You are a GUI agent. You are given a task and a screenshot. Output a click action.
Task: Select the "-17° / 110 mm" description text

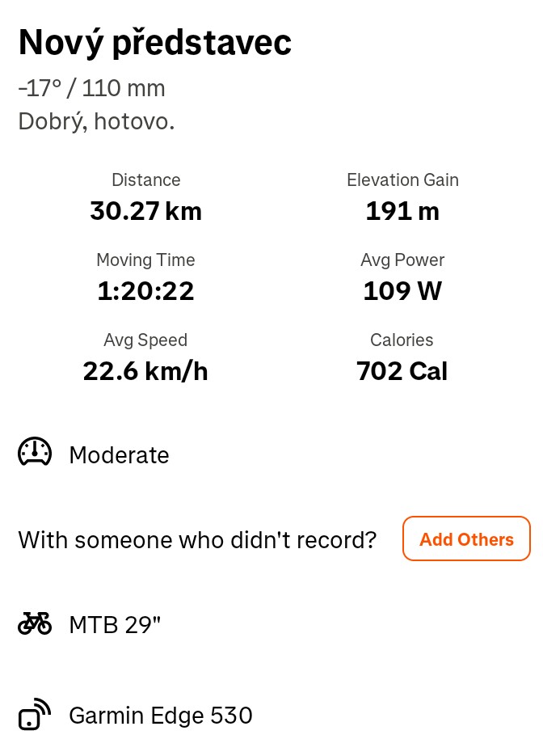tap(91, 88)
